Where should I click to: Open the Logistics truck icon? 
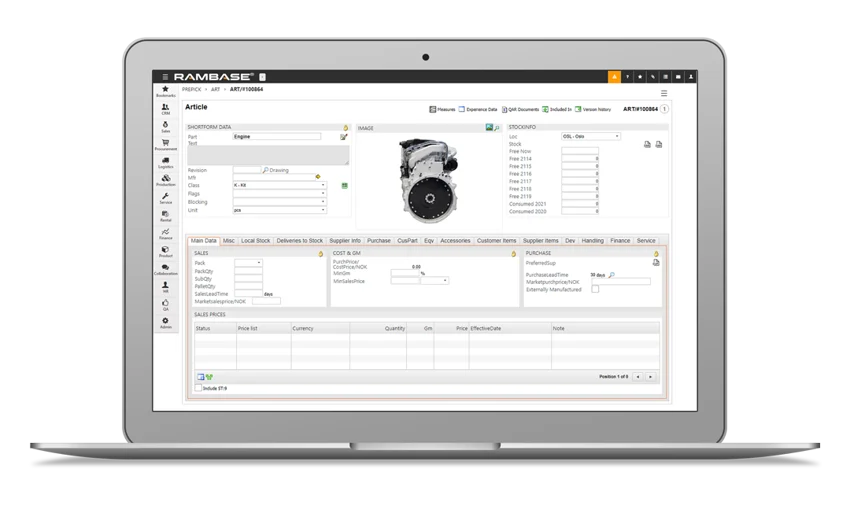165,162
